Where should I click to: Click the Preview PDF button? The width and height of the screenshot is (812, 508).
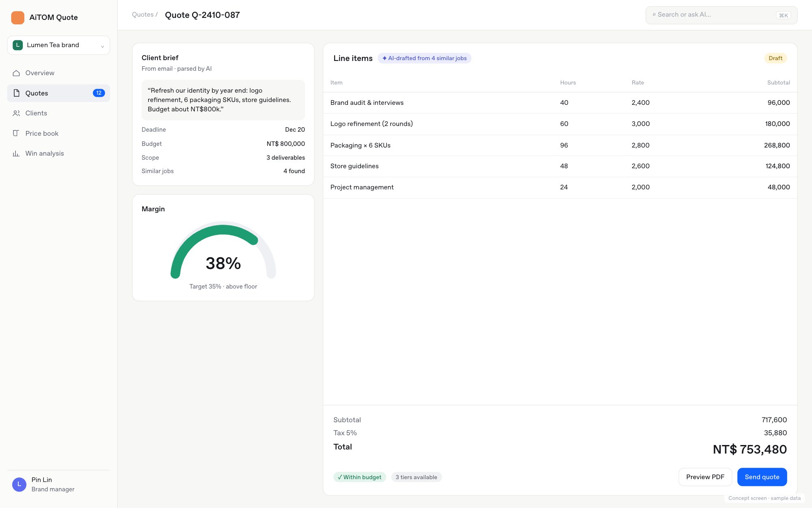click(705, 477)
